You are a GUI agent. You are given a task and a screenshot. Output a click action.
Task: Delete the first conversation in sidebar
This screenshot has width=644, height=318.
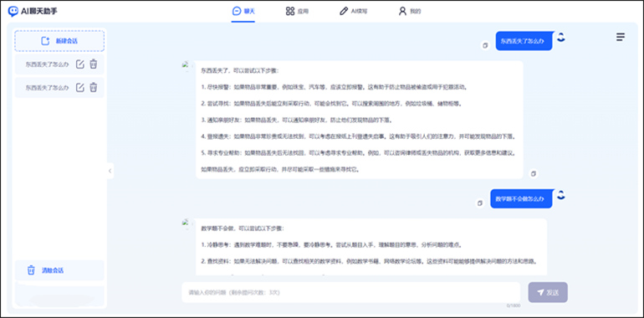pos(94,64)
